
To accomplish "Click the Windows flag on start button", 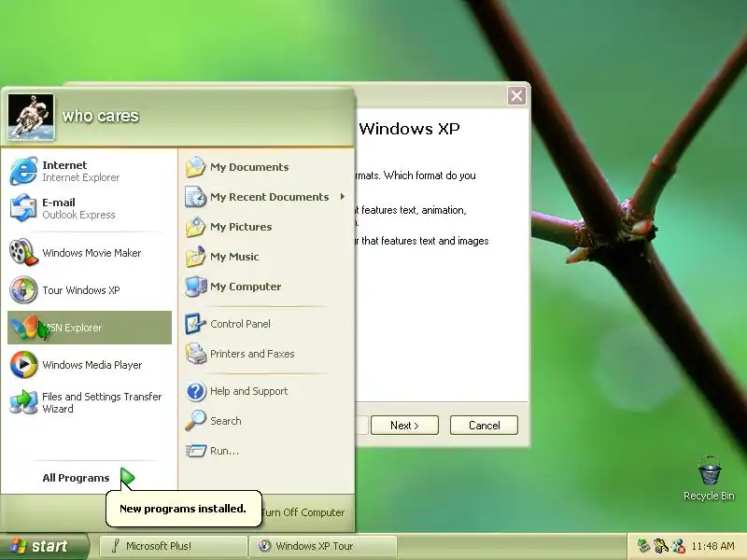I will pos(18,546).
